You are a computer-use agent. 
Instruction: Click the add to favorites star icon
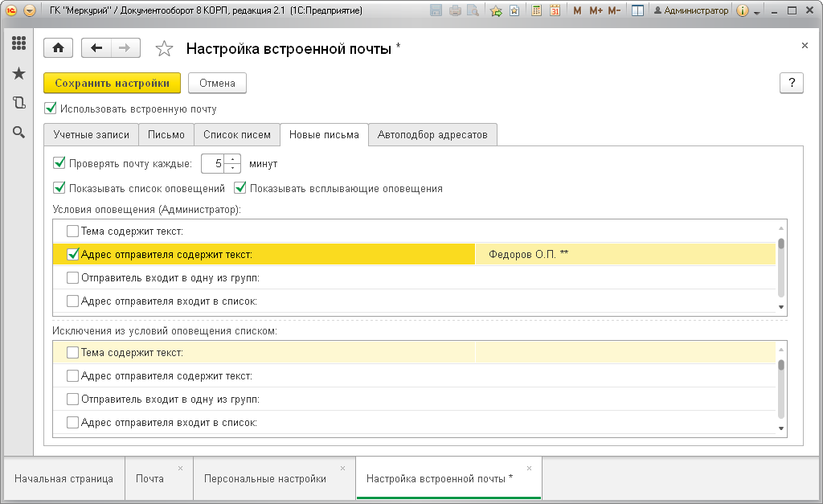click(x=496, y=10)
